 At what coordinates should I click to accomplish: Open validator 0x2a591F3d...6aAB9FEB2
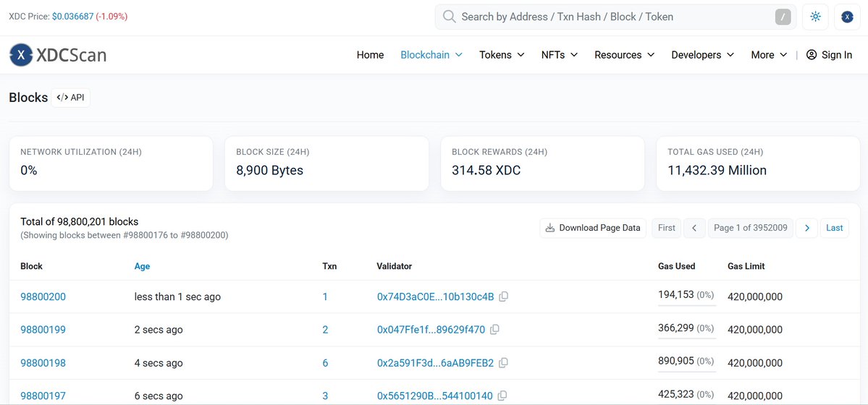click(436, 363)
